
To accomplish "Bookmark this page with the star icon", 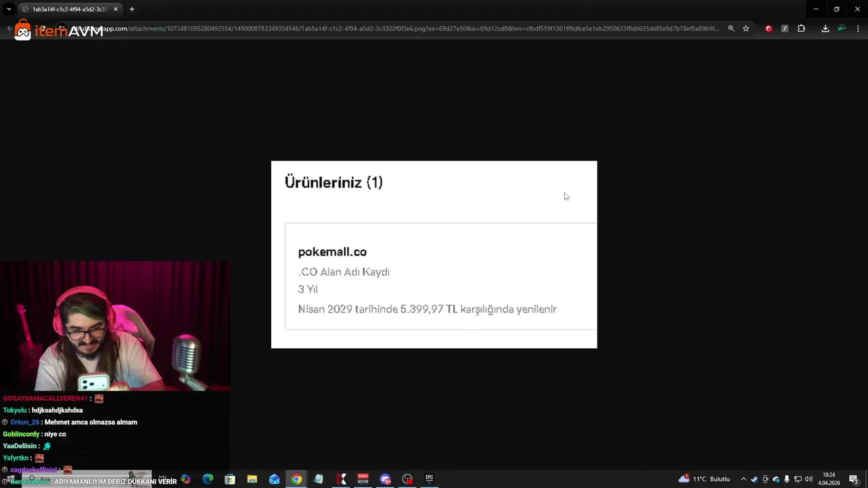I will click(746, 28).
